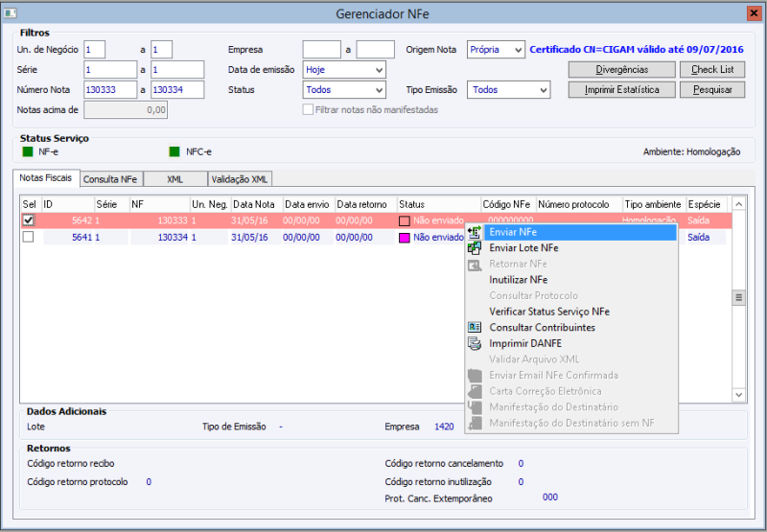Click the Imprimir Estatística button
The height and width of the screenshot is (532, 767).
pos(621,90)
